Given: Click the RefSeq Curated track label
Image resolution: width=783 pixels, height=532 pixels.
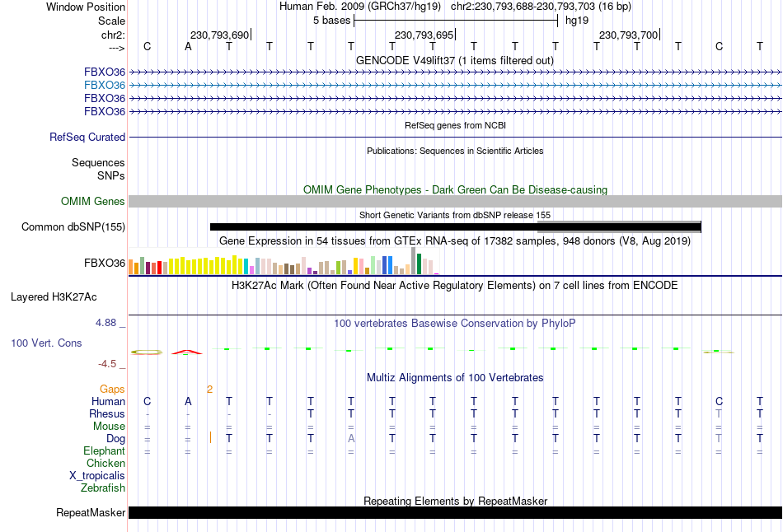Looking at the screenshot, I should pyautogui.click(x=87, y=138).
